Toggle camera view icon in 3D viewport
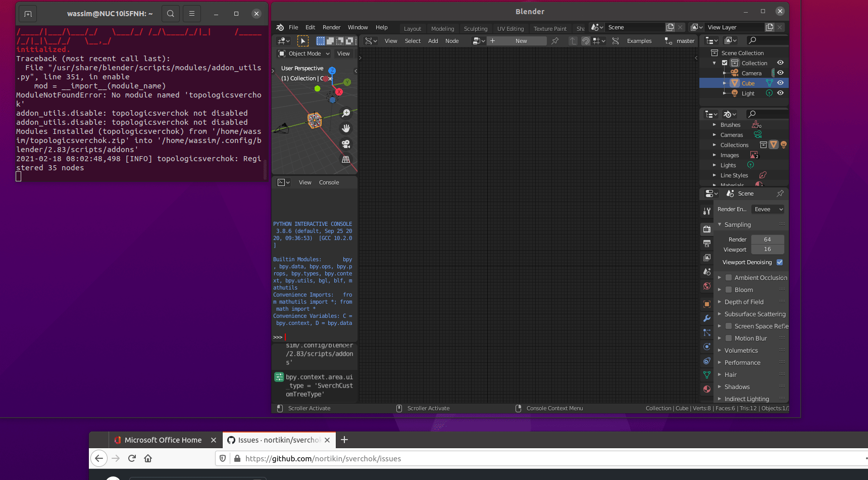The image size is (868, 480). click(346, 144)
